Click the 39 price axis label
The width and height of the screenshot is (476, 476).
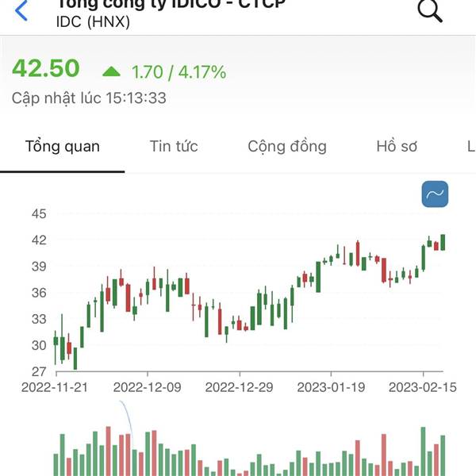click(39, 267)
